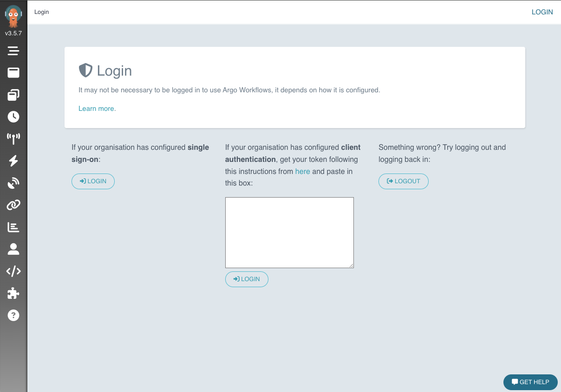Viewport: 561px width, 392px height.
Task: Open the User page via the person icon
Action: [x=13, y=249]
